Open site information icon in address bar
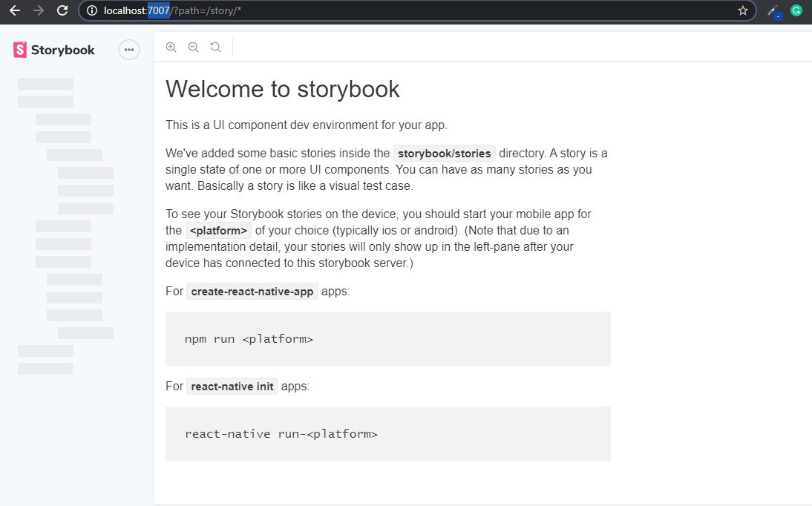This screenshot has width=812, height=506. pyautogui.click(x=92, y=10)
